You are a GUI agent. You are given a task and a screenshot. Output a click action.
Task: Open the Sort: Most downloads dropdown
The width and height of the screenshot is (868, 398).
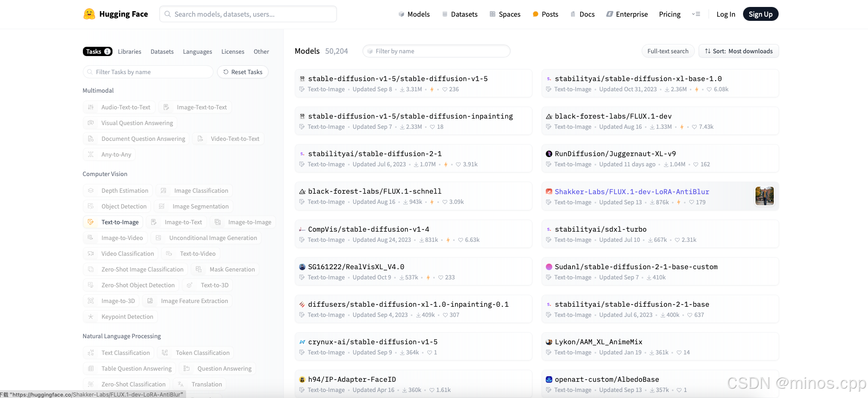tap(738, 51)
